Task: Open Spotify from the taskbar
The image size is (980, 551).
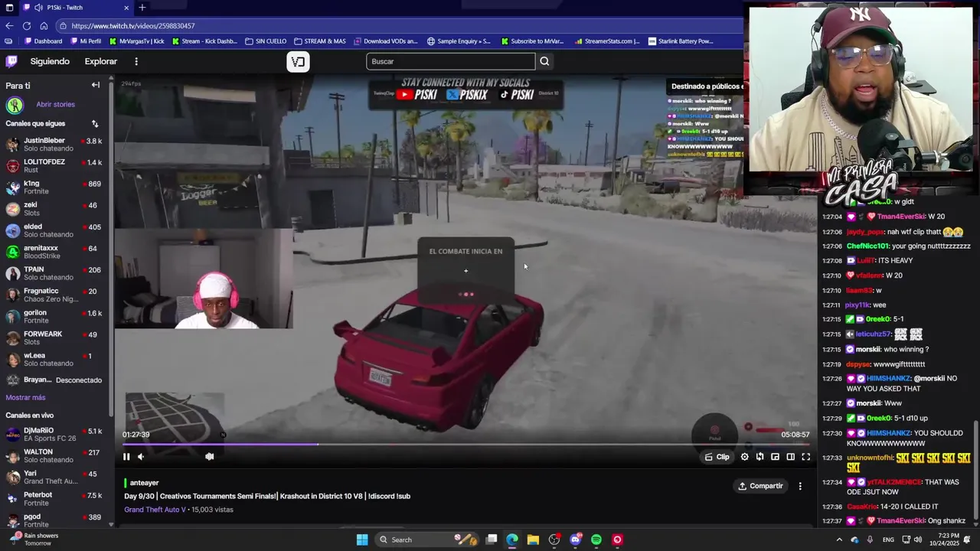Action: coord(596,540)
